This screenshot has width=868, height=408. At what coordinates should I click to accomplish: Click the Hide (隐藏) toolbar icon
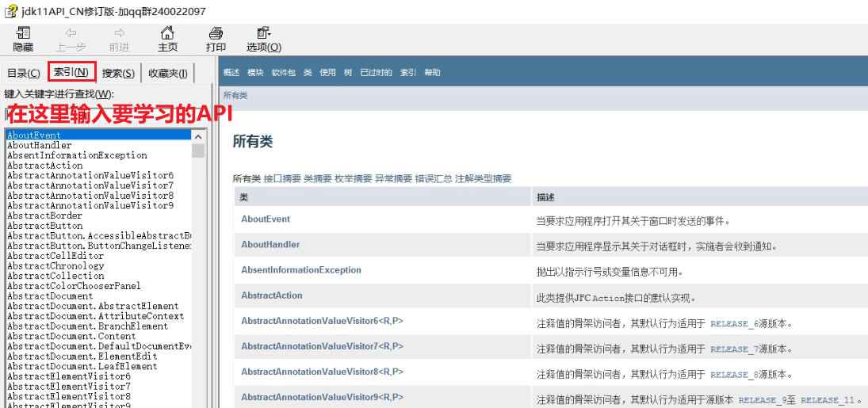(23, 32)
